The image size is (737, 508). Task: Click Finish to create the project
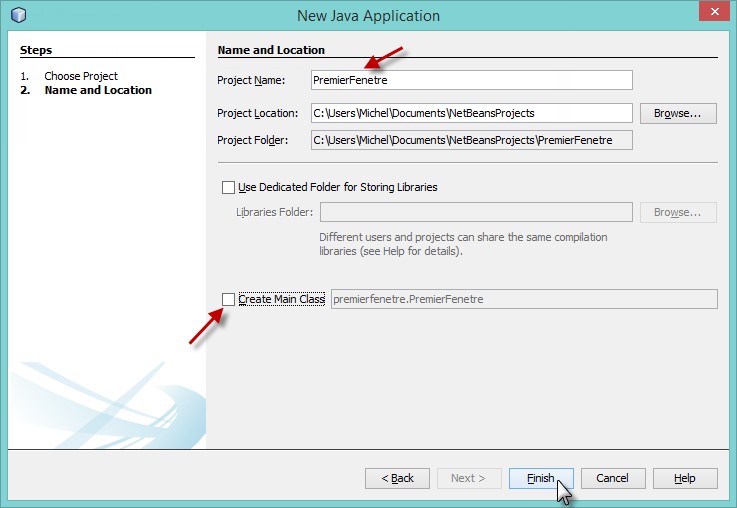541,478
